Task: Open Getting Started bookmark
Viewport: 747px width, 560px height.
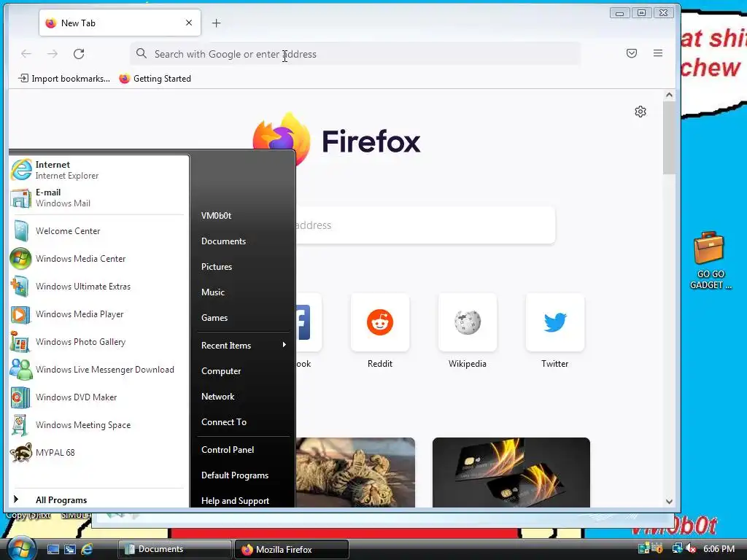Action: click(155, 79)
